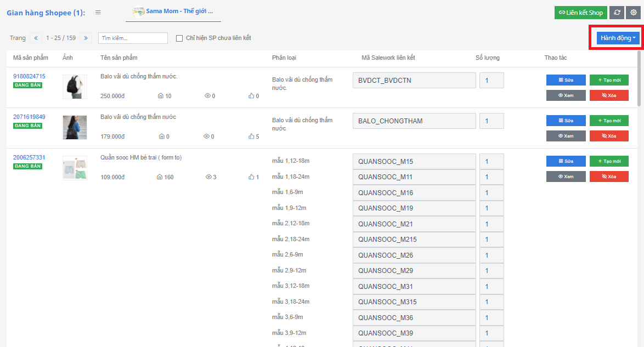Viewport: 644px width, 347px height.
Task: Go to previous page with double-left arrow
Action: click(x=36, y=38)
